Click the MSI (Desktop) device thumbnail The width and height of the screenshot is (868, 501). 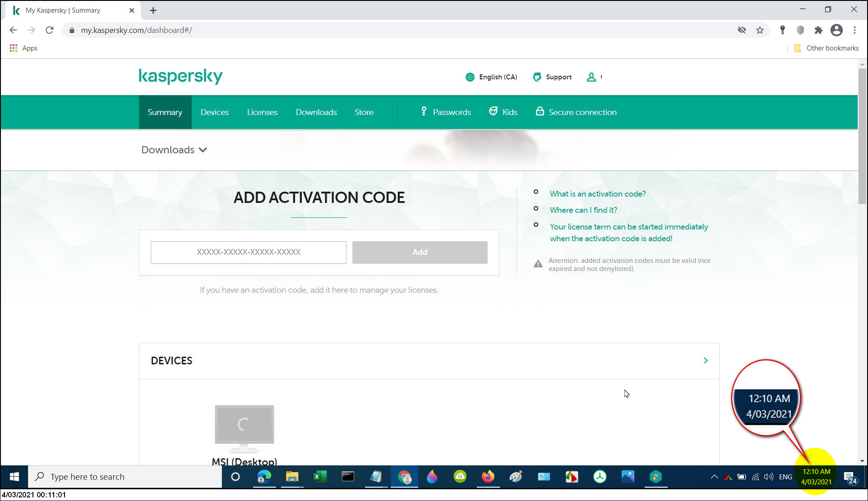[x=245, y=428]
